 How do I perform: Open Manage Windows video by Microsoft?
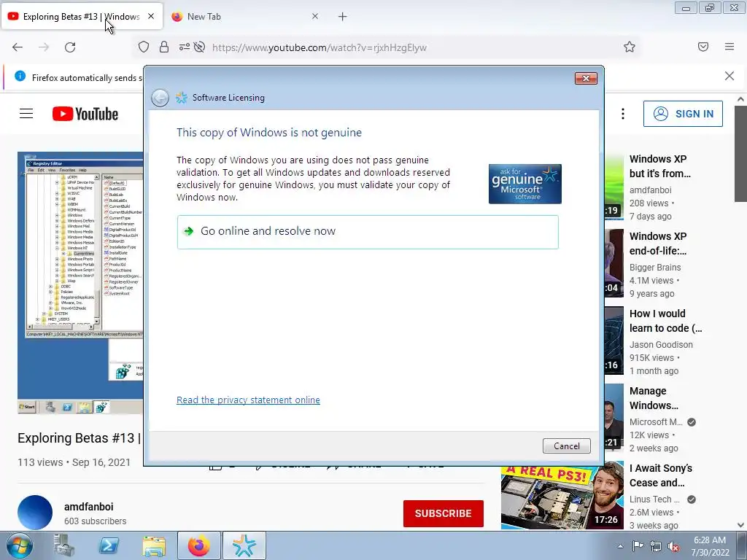click(x=654, y=398)
